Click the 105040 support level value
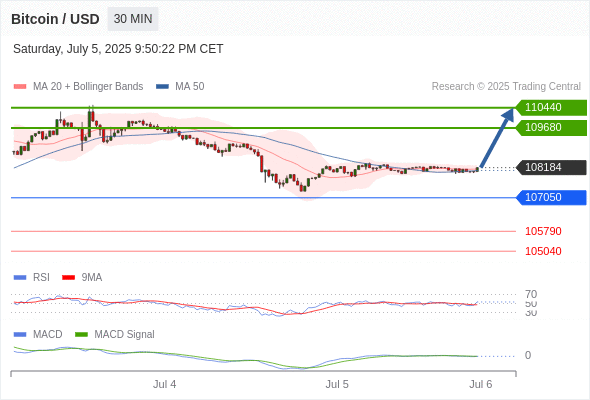Screen dimensions: 590x400 click(543, 251)
